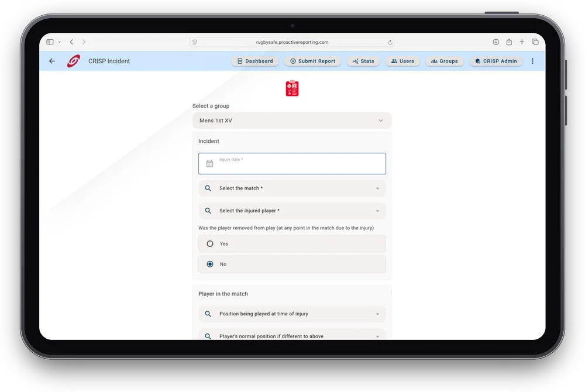Viewport: 585px width, 392px height.
Task: Open the Groups section
Action: 445,61
